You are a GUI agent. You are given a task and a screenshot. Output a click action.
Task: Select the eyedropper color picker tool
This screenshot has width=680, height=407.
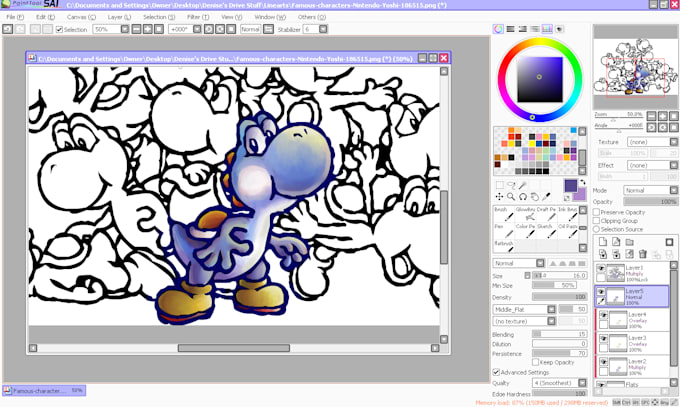546,197
